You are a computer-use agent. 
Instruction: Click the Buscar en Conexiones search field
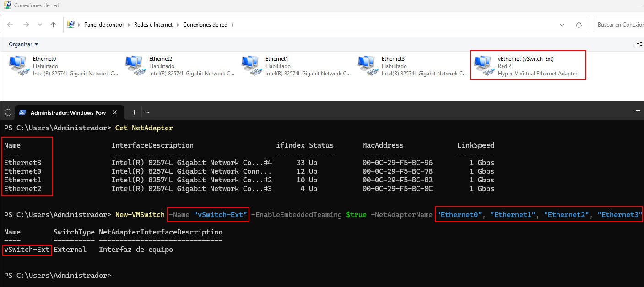(x=618, y=25)
